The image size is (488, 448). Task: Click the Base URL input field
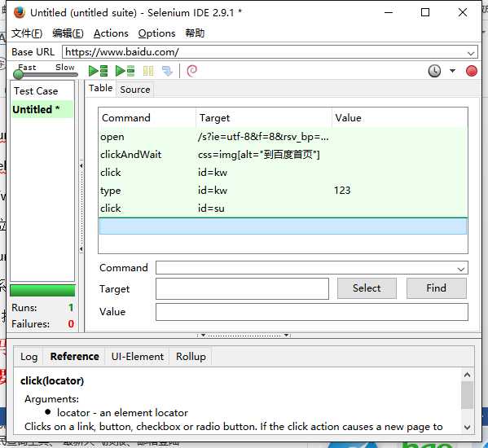click(265, 52)
